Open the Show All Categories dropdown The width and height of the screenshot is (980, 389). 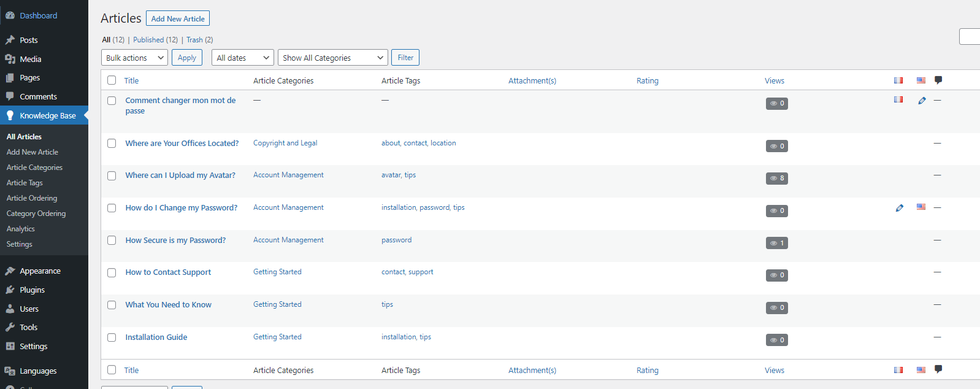tap(332, 58)
